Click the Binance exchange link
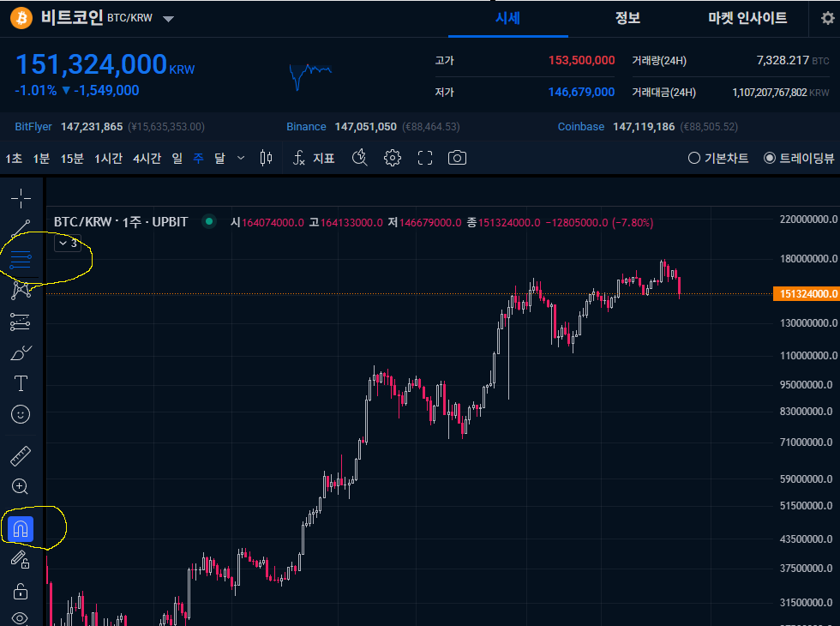Screen dimensions: 840x626 306,127
